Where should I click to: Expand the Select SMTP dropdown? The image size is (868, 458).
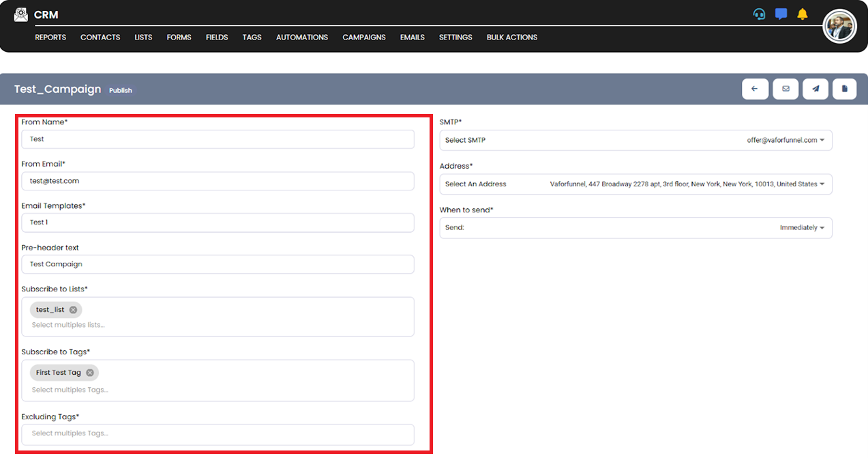(635, 140)
